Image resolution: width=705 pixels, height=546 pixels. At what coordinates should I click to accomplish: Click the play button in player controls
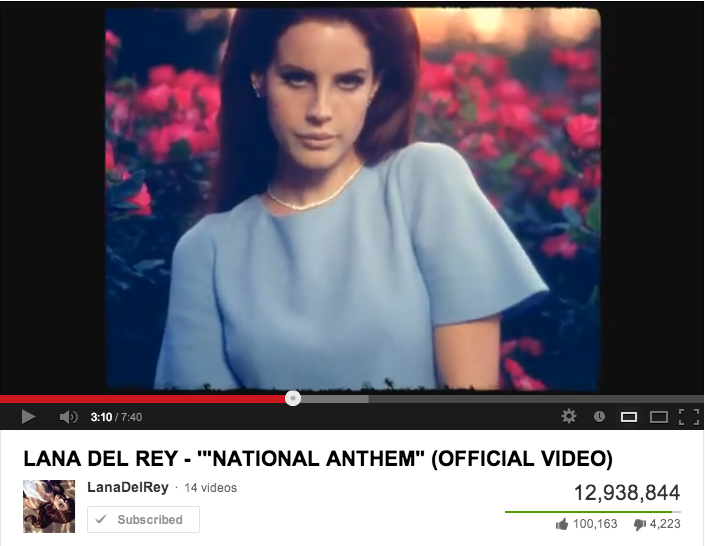(x=28, y=417)
